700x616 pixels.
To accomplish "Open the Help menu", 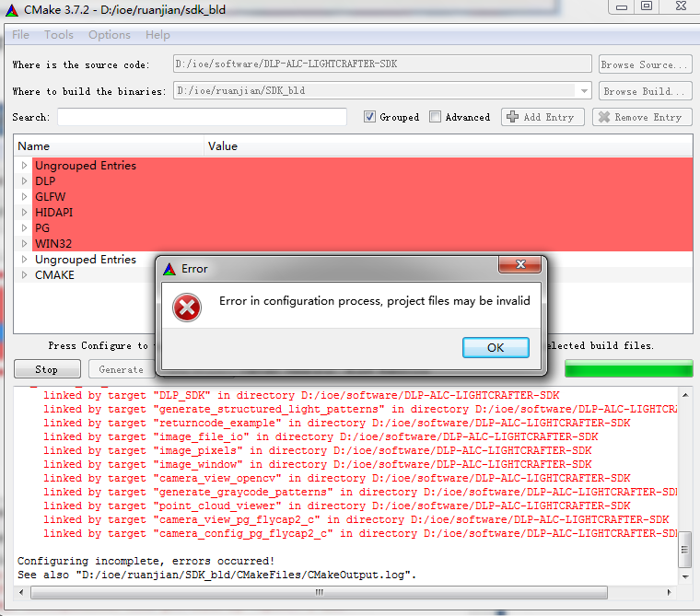I will pyautogui.click(x=157, y=35).
